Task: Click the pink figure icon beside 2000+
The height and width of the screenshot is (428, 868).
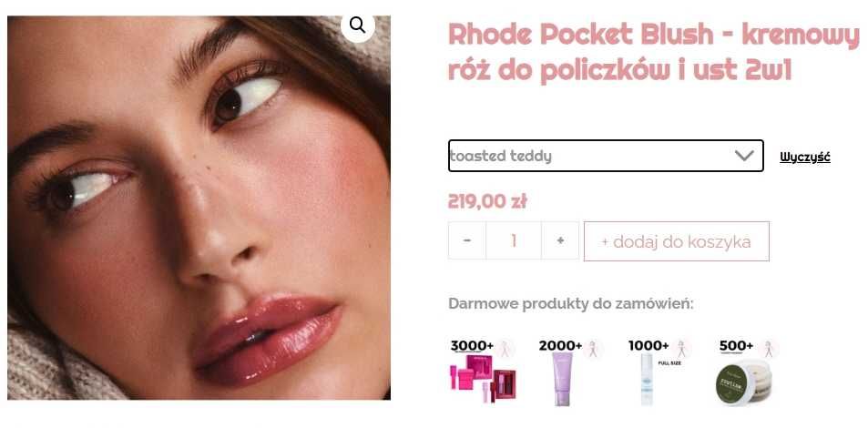Action: pyautogui.click(x=593, y=349)
